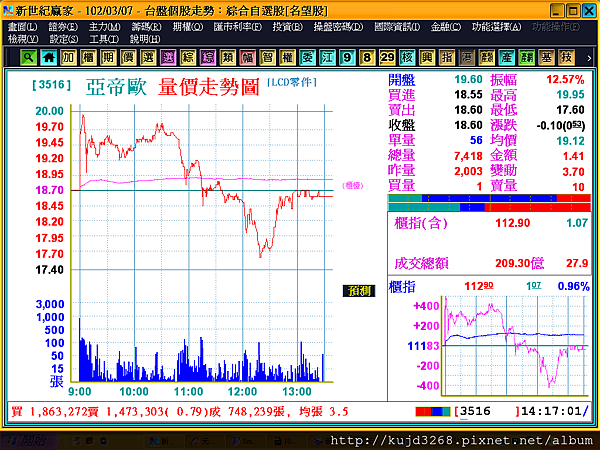Image resolution: width=600 pixels, height=450 pixels.
Task: Click the [LCD零件] category label
Action: (292, 82)
